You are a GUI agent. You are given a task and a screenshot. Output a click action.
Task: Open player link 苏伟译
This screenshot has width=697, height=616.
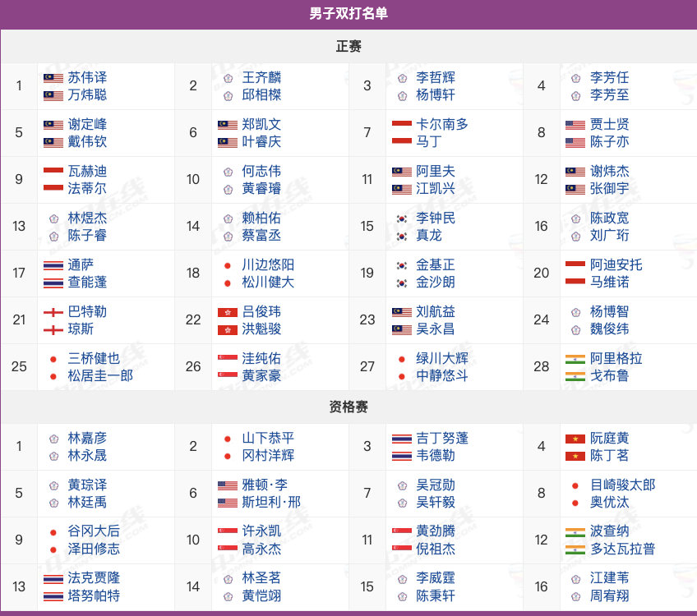(x=87, y=78)
